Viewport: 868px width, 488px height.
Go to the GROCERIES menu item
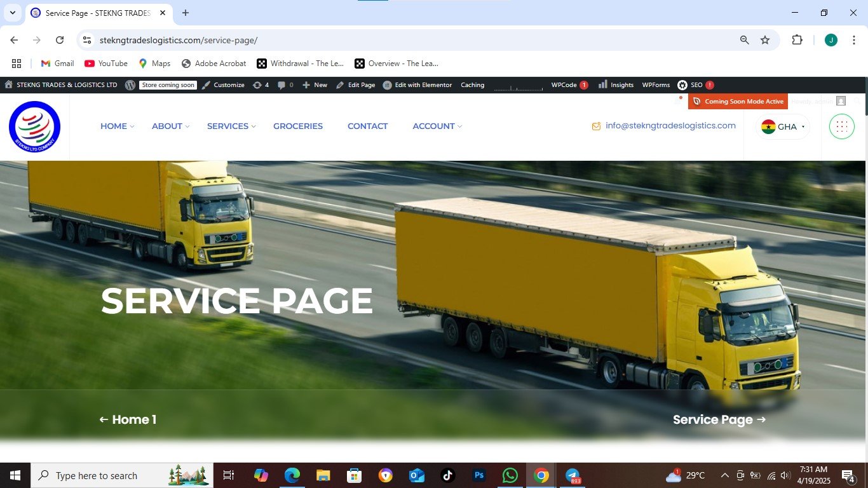[298, 126]
